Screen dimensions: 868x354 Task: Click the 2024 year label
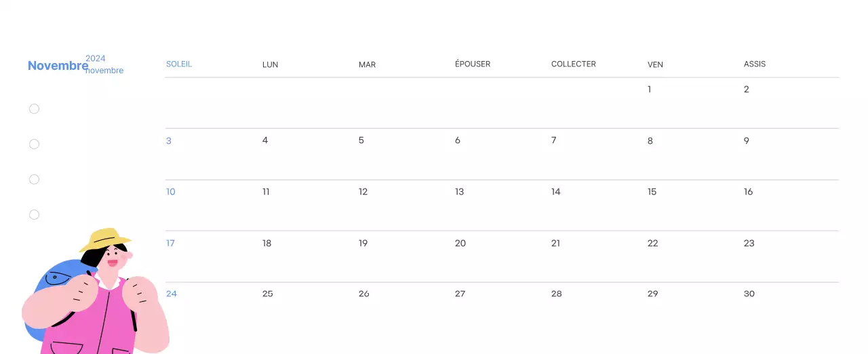[x=96, y=58]
